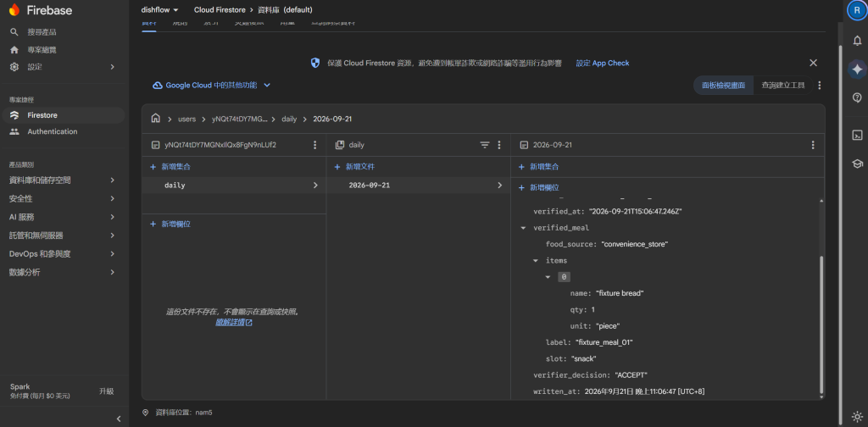Add a document in daily collection
Image resolution: width=868 pixels, height=427 pixels.
pyautogui.click(x=354, y=167)
